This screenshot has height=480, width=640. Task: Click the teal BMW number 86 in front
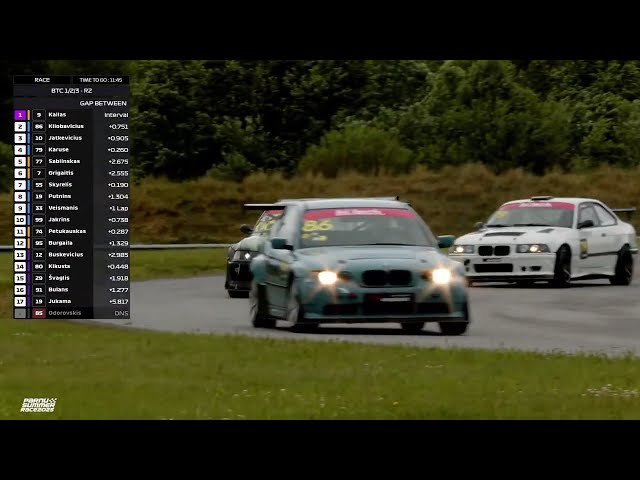pos(358,268)
